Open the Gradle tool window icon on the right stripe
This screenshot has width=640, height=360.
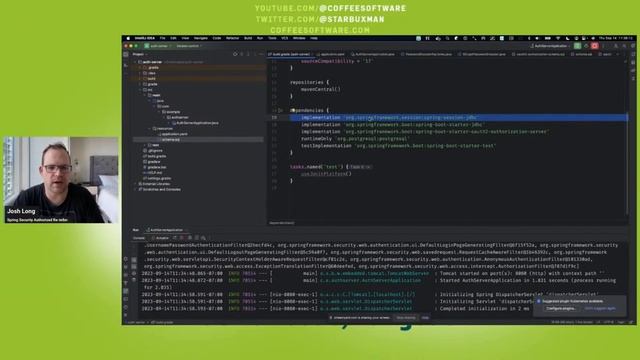(x=633, y=71)
